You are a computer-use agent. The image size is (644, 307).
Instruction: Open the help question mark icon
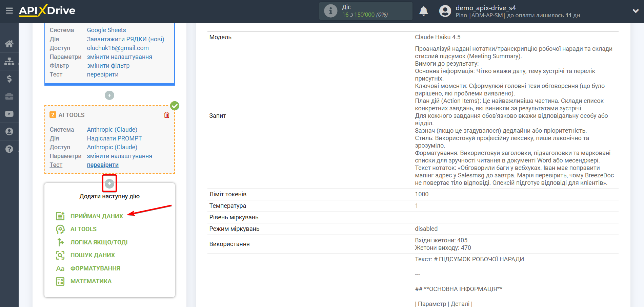[9, 149]
